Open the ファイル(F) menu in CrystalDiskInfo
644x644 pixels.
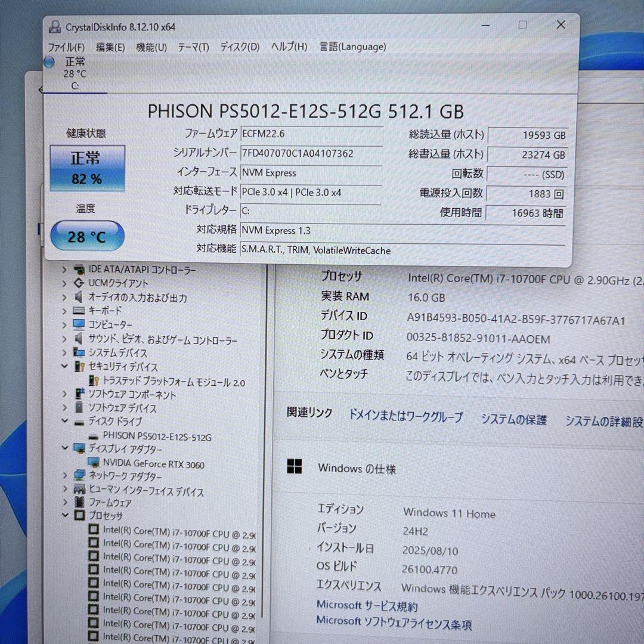tap(67, 47)
